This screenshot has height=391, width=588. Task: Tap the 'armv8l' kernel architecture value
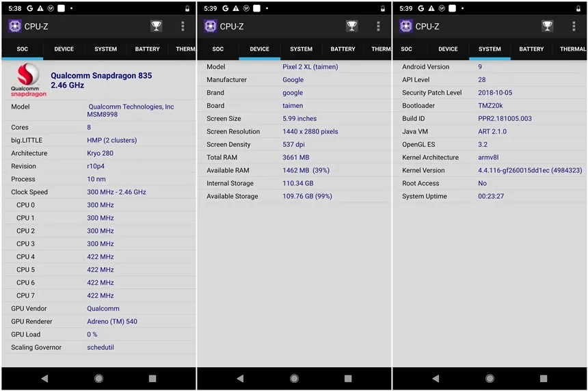pyautogui.click(x=488, y=157)
